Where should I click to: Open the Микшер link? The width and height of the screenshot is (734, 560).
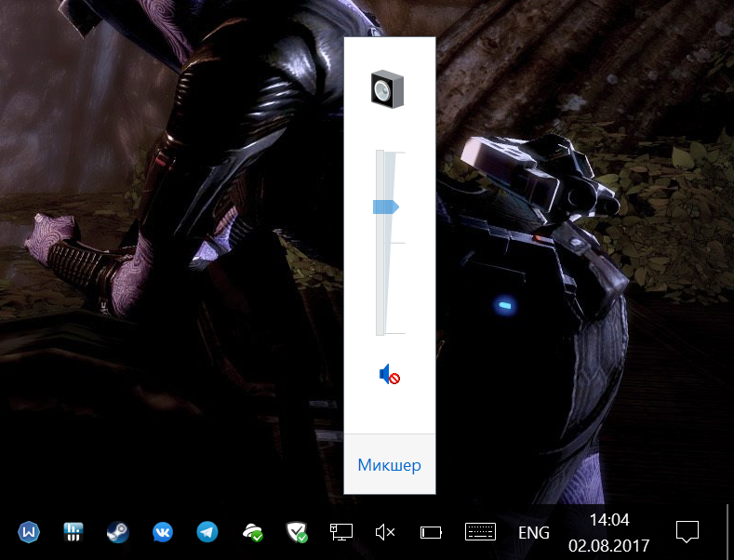pos(389,465)
